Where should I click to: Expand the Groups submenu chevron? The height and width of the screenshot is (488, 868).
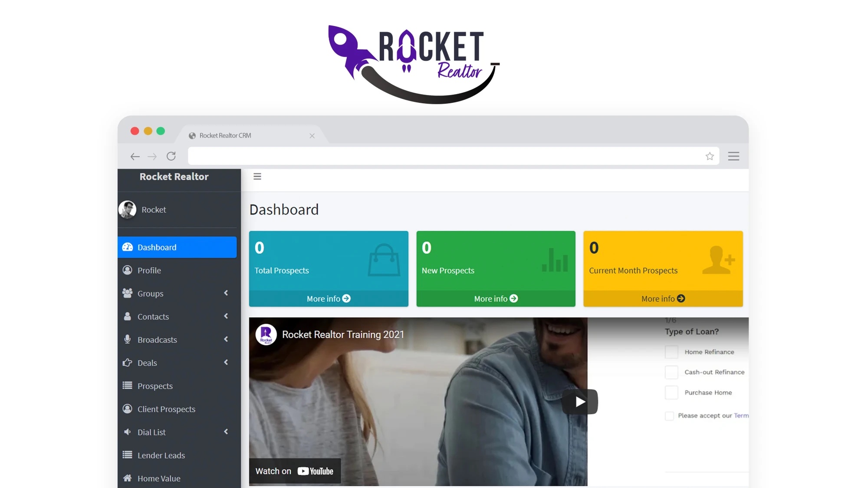(226, 293)
